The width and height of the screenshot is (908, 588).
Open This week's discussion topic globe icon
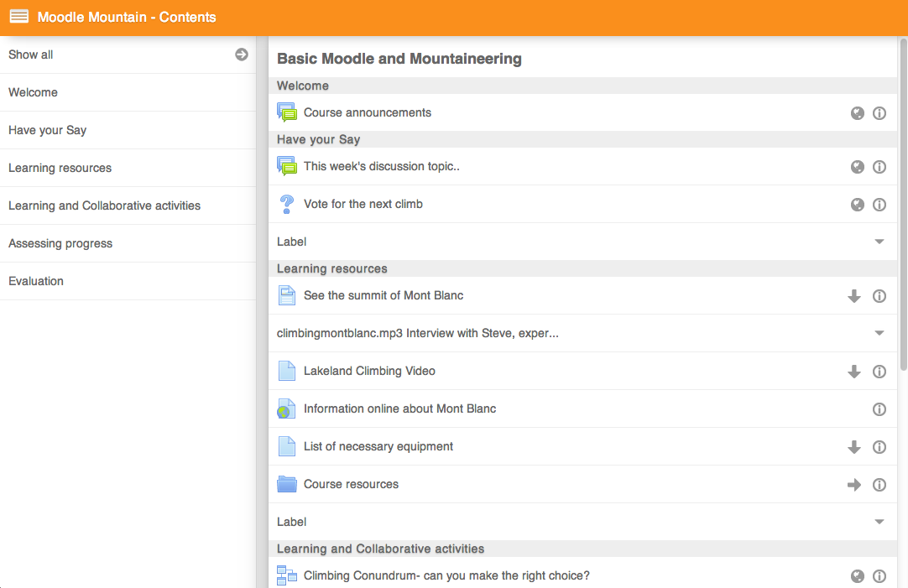pyautogui.click(x=857, y=167)
